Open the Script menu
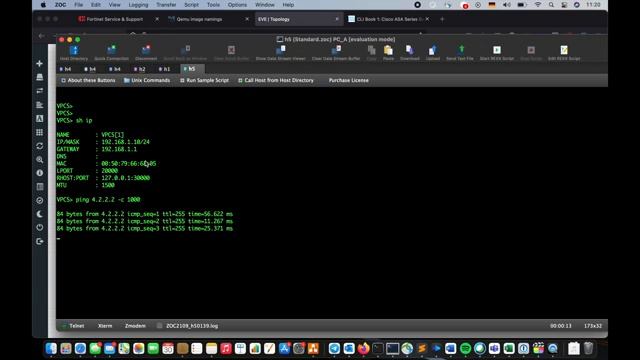Screen dimensions: 640x360 click(191, 5)
